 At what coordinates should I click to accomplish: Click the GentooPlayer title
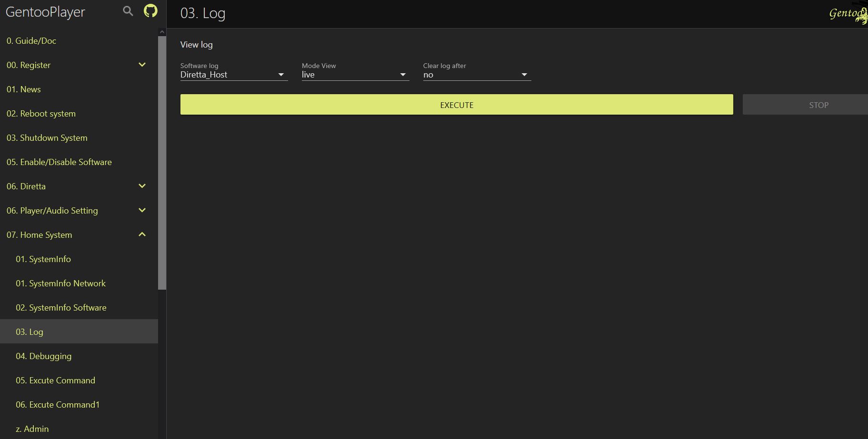pos(45,12)
